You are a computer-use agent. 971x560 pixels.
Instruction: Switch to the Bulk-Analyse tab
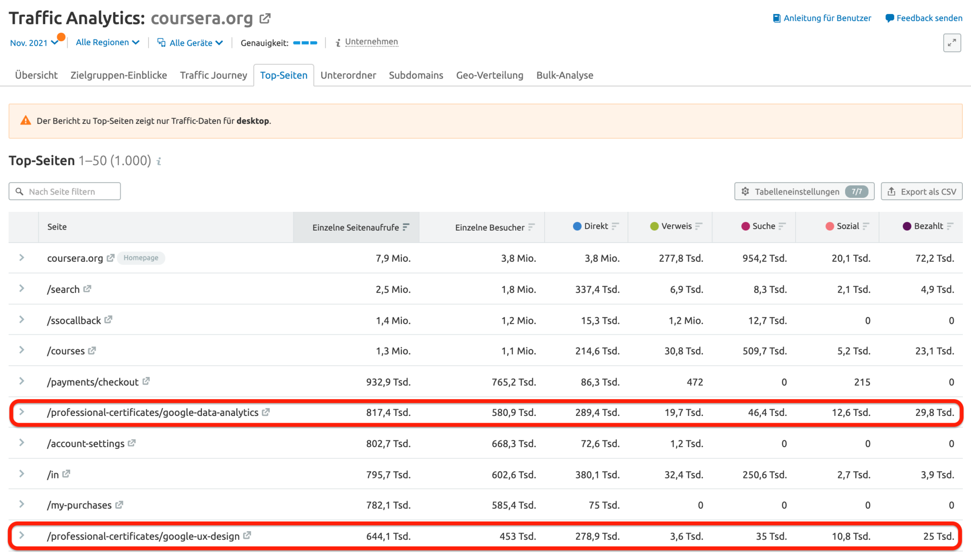tap(565, 75)
